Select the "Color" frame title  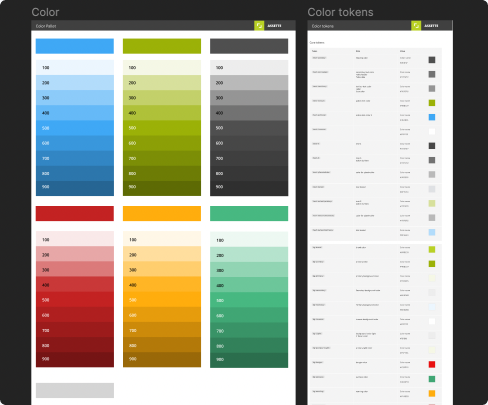pyautogui.click(x=45, y=12)
